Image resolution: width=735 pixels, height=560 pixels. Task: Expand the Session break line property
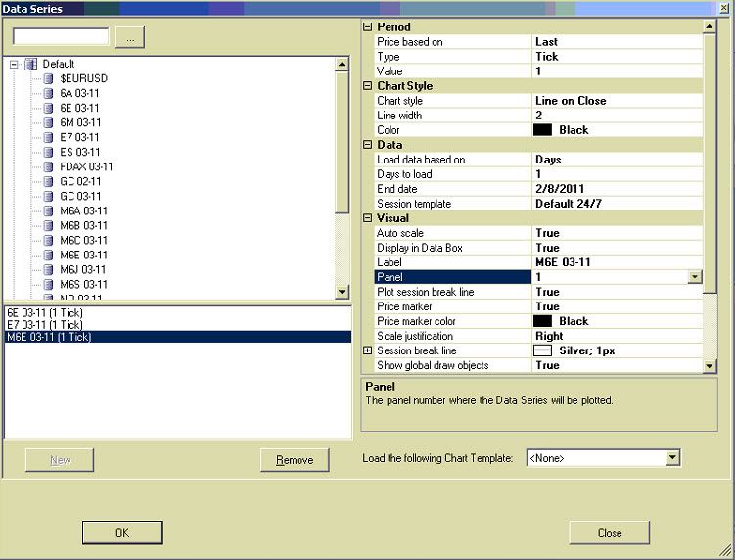tap(368, 350)
